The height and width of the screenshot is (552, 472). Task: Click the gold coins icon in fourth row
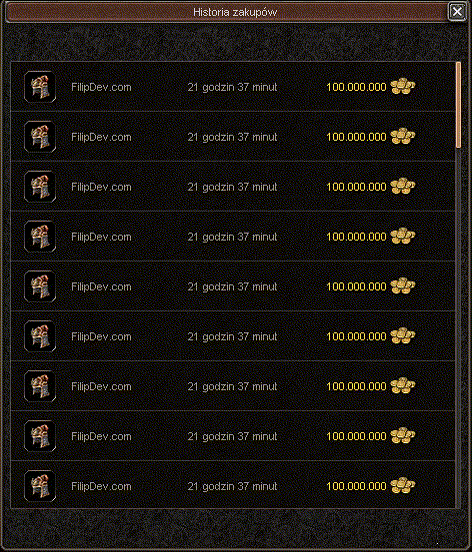click(403, 236)
